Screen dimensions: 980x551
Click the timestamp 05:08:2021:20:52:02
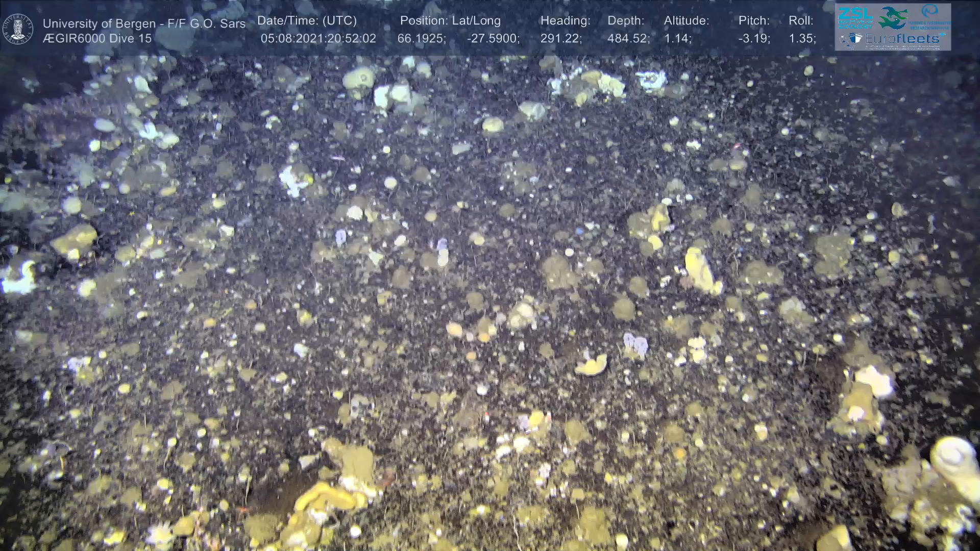click(318, 39)
